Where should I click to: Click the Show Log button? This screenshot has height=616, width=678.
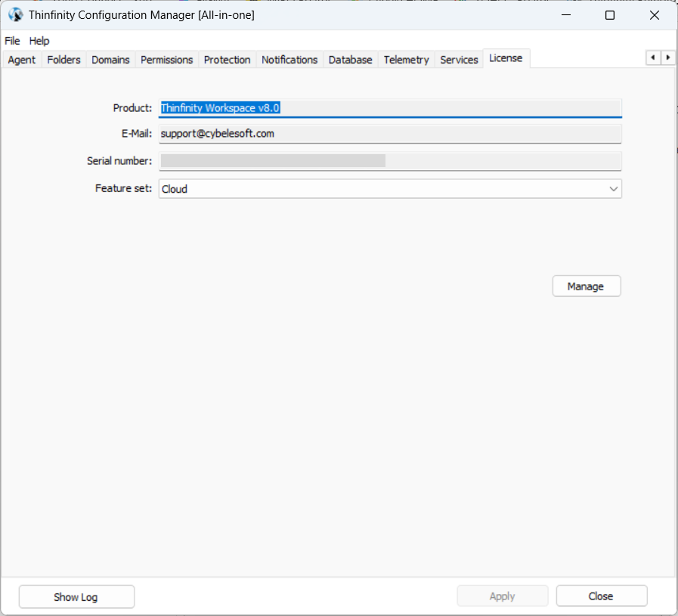[x=76, y=596]
